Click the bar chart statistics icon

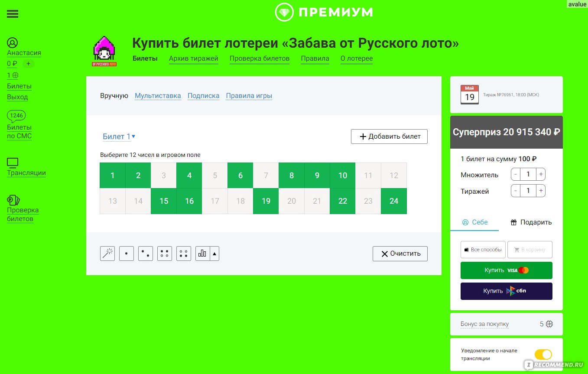click(x=202, y=254)
